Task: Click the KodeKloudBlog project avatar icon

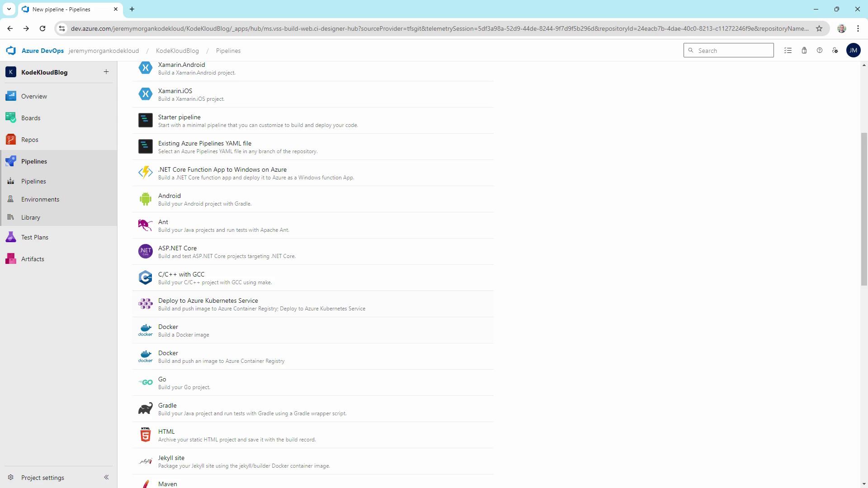Action: 11,72
